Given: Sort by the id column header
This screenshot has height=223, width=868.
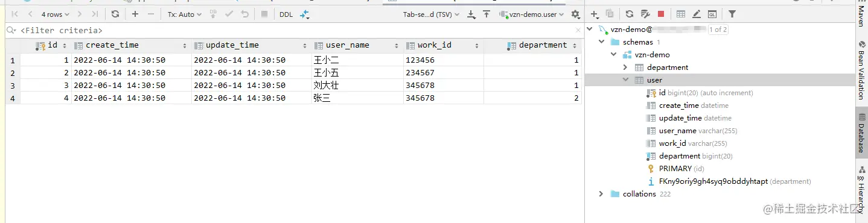Looking at the screenshot, I should point(46,45).
